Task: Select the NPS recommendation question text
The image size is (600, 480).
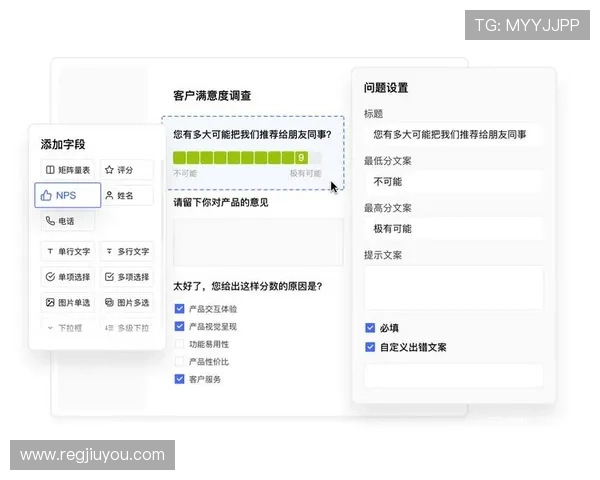Action: (x=252, y=134)
